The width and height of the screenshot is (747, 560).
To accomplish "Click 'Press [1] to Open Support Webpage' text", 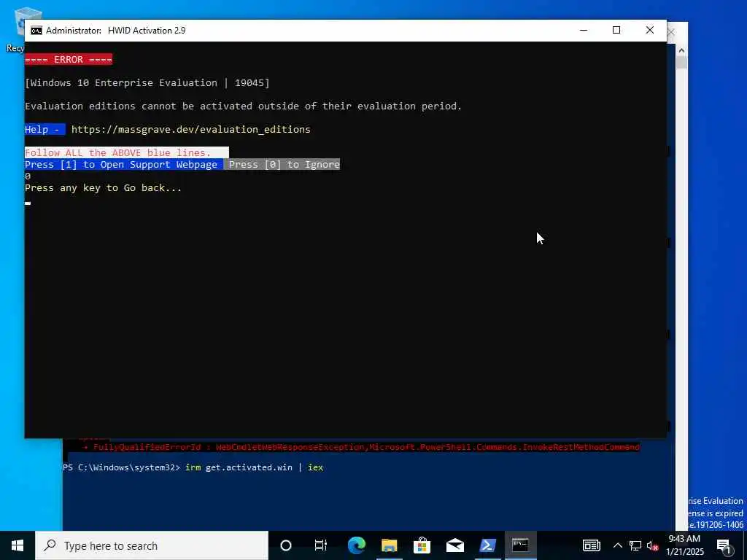I will 121,165.
